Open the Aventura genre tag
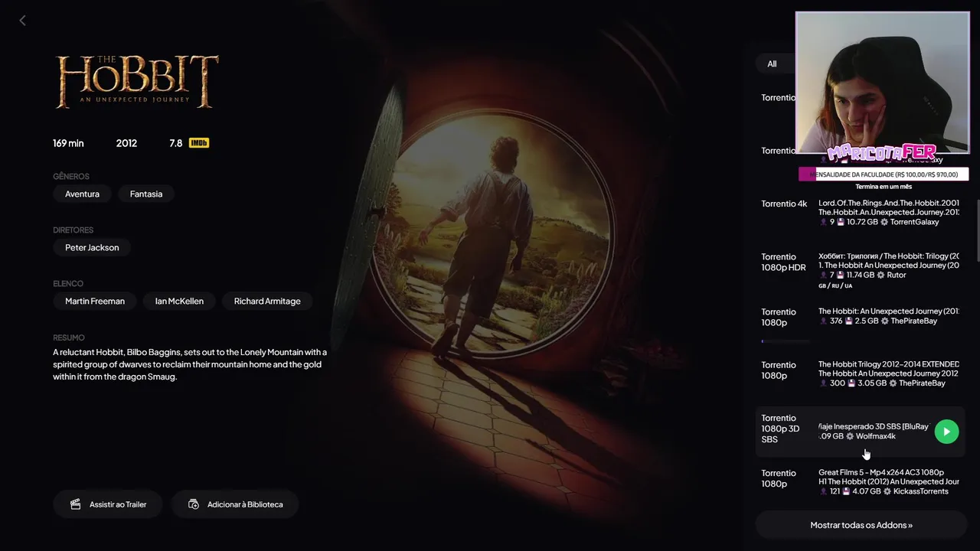Screen dimensions: 980x551 (x=82, y=194)
